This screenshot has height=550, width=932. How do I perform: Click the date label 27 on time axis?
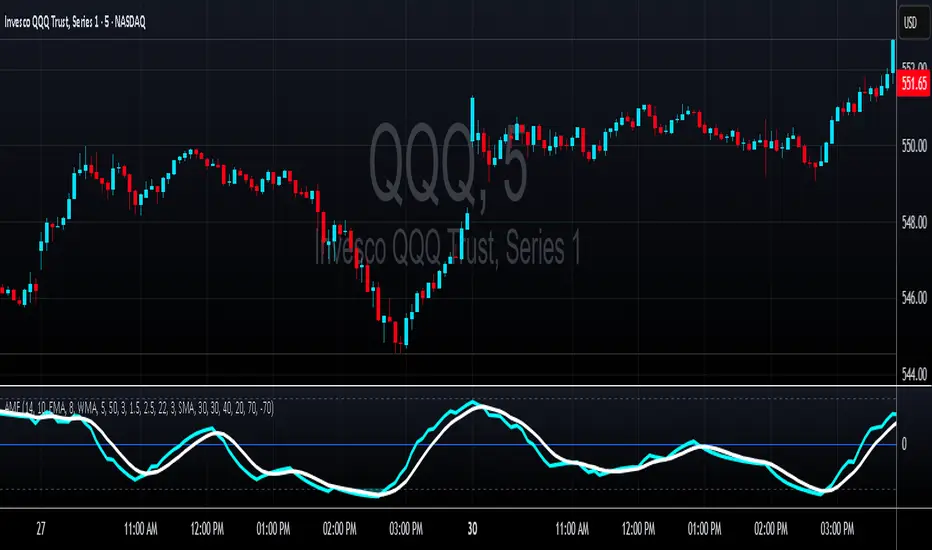40,529
